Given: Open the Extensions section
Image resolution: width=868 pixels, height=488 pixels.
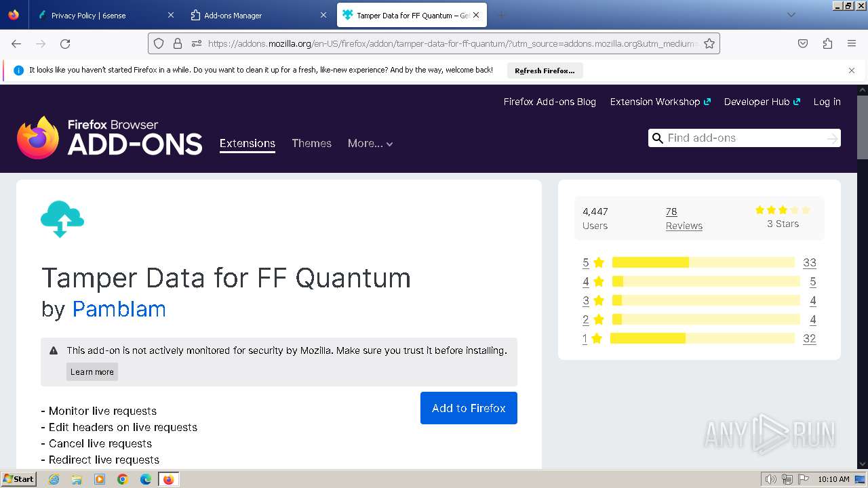Looking at the screenshot, I should [248, 143].
